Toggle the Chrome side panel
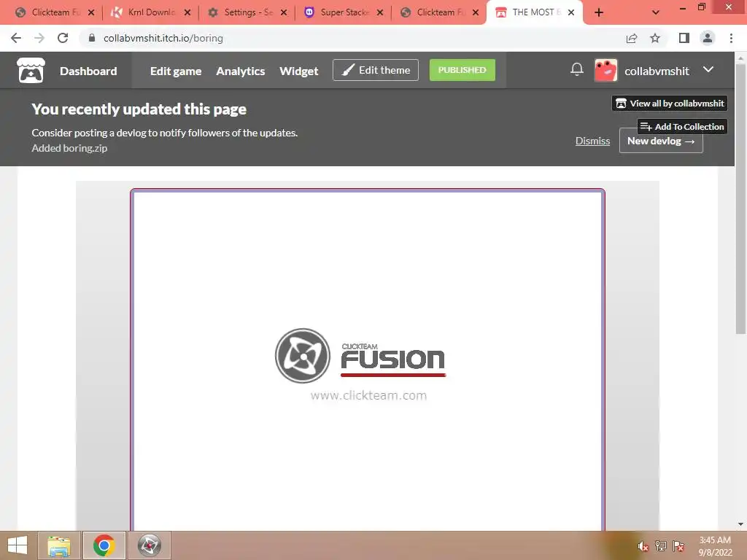Image resolution: width=747 pixels, height=560 pixels. pyautogui.click(x=684, y=38)
